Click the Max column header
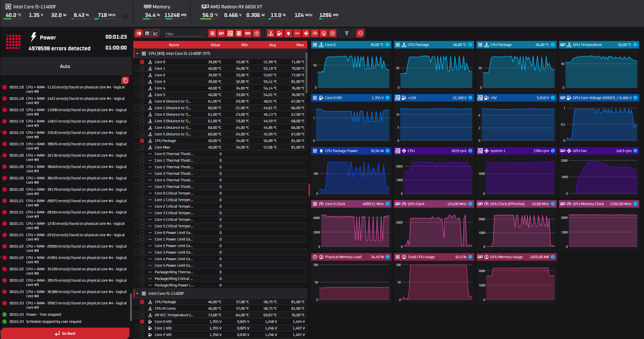Viewport: 644px width, 339px height. click(x=300, y=45)
